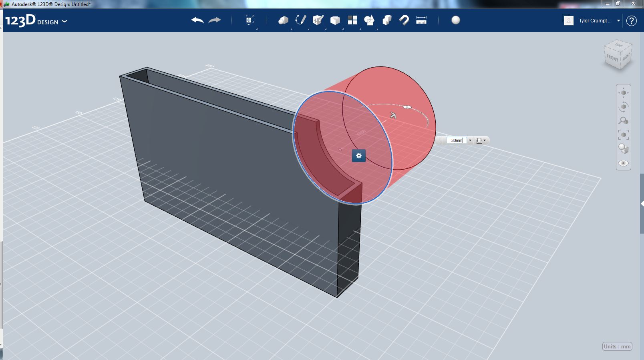The height and width of the screenshot is (360, 644).
Task: Open the Modify tool
Action: [335, 20]
